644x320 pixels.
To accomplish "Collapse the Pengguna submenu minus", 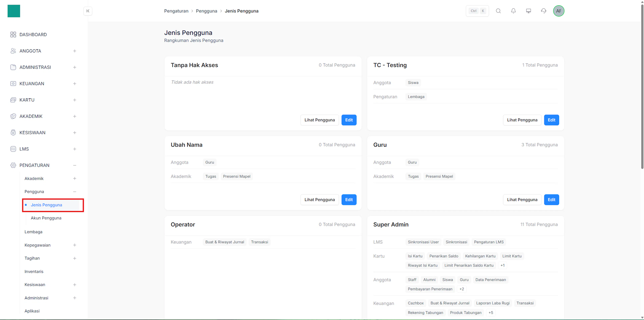I will [x=74, y=192].
